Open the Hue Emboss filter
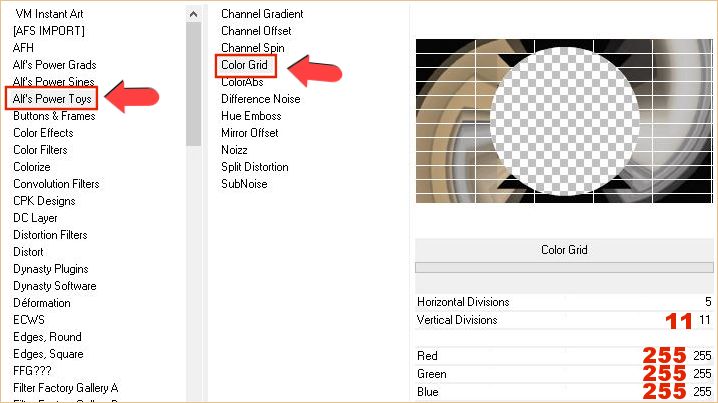Screen dimensions: 718x403 pyautogui.click(x=251, y=116)
